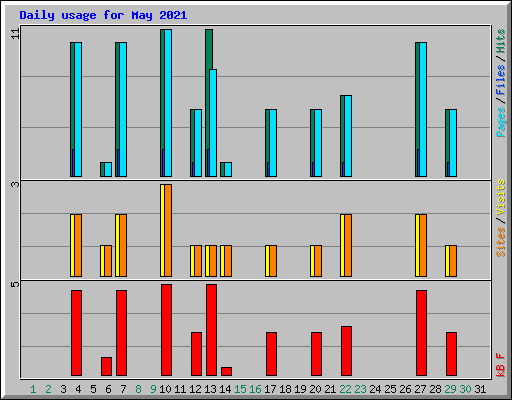
Task: Click the 'Pages' legend label
Action: [x=500, y=122]
